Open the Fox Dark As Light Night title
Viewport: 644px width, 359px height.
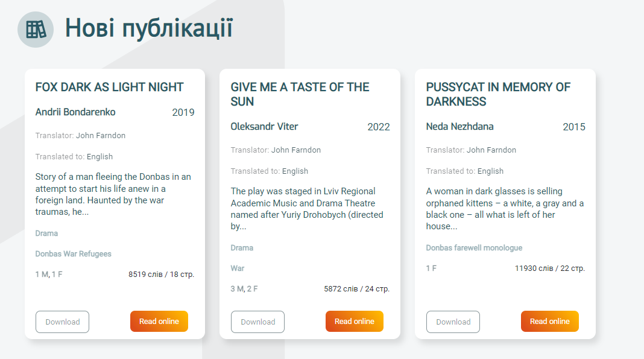(x=109, y=87)
